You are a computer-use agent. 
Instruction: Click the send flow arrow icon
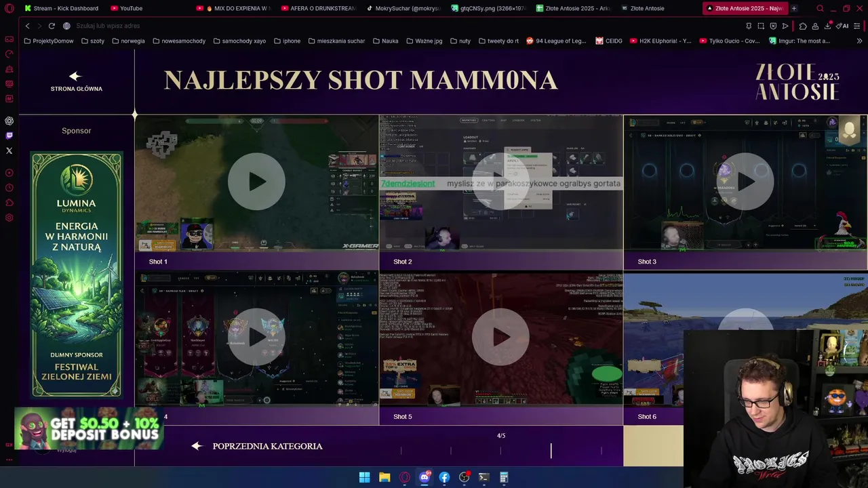(785, 26)
